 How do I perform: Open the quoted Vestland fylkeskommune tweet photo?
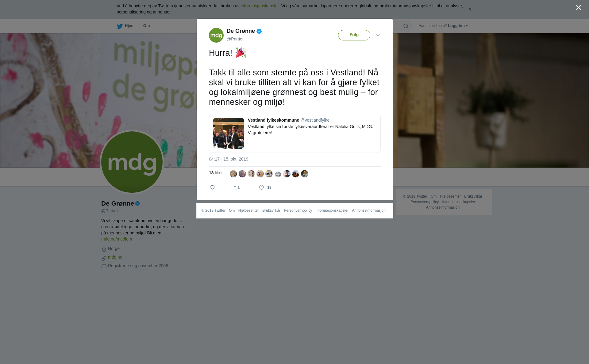click(x=229, y=133)
